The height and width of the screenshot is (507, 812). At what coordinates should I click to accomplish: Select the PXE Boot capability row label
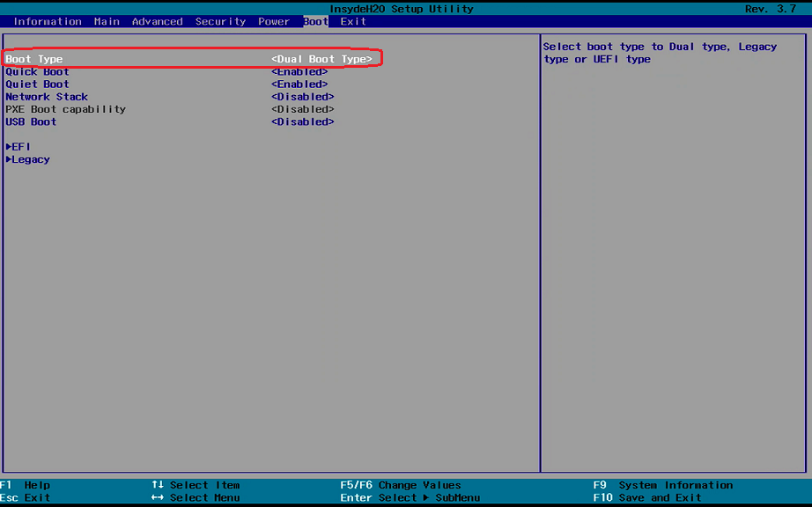pyautogui.click(x=65, y=109)
